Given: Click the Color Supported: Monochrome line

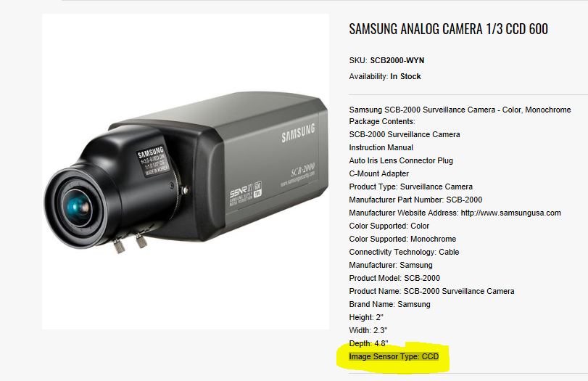Looking at the screenshot, I should point(402,239).
